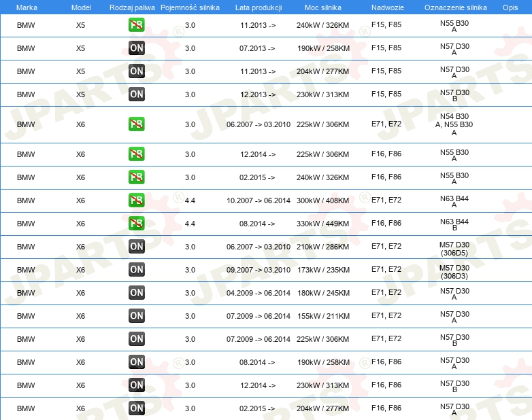Viewport: 532px width, 420px height.
Task: Click the ON diesel icon in X5 313KM row
Action: 136,94
